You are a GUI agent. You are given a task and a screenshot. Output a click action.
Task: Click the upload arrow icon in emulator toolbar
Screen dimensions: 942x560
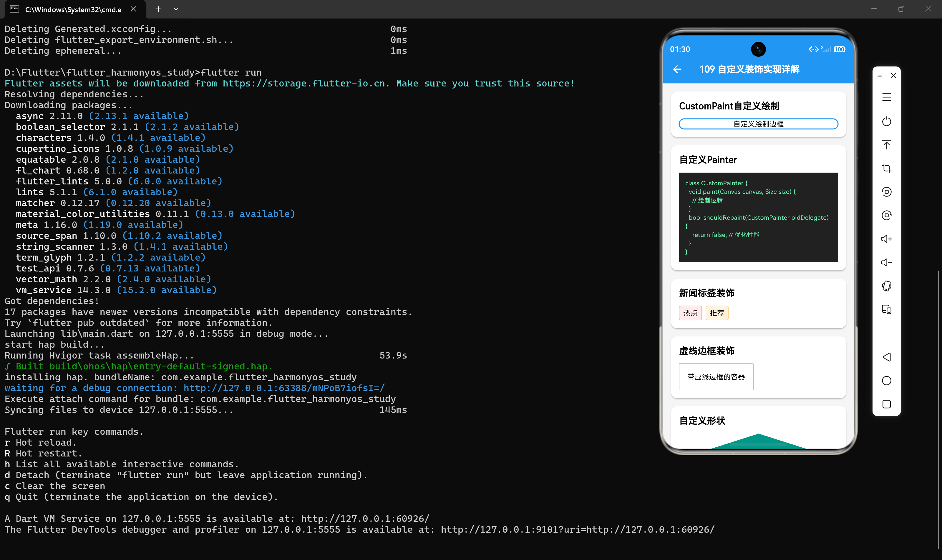point(886,145)
